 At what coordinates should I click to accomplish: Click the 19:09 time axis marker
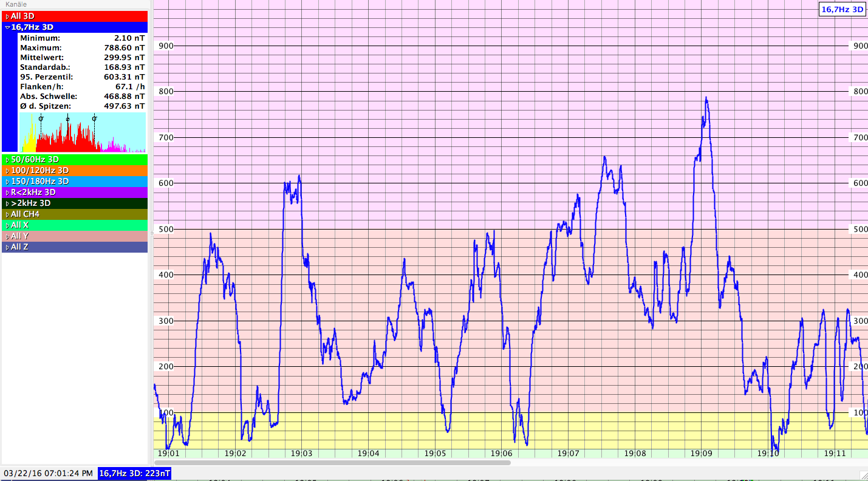701,453
